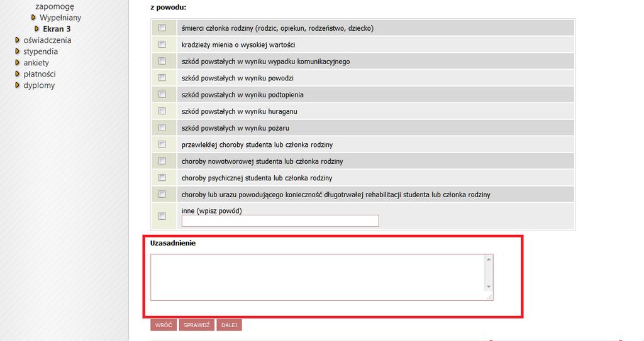Enable 'długotrwałej rehabilitacji' checkbox
The image size is (644, 341).
coord(162,194)
